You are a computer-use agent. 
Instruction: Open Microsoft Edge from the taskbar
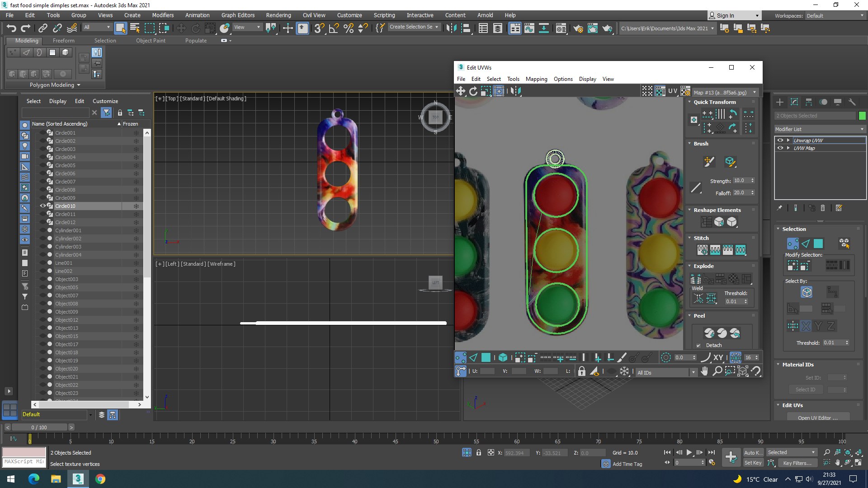(34, 479)
